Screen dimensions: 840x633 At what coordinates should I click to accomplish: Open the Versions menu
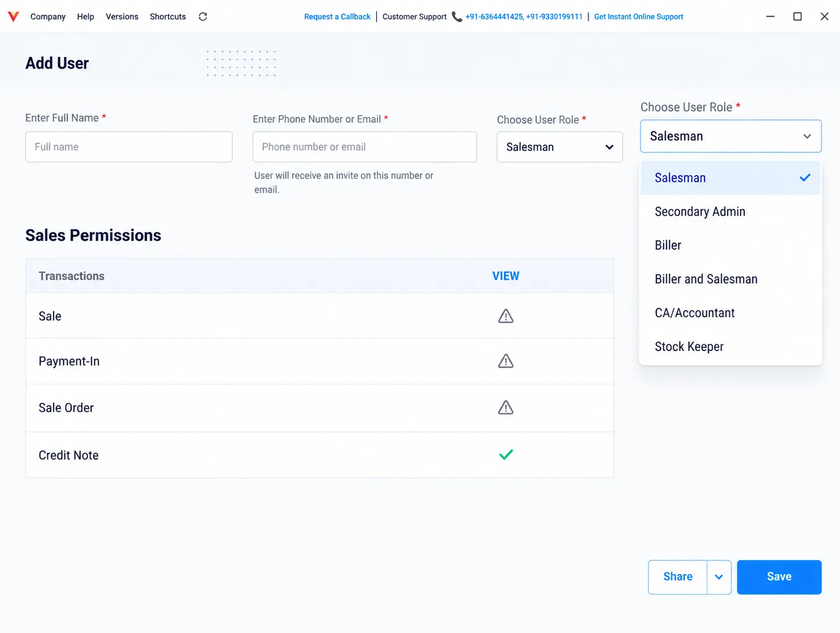pyautogui.click(x=122, y=16)
